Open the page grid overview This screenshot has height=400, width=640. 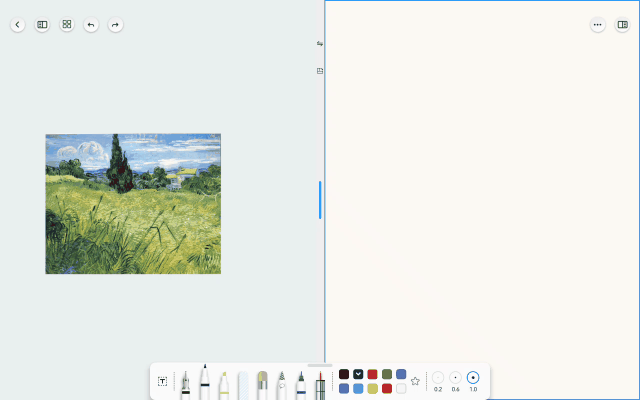pyautogui.click(x=67, y=24)
